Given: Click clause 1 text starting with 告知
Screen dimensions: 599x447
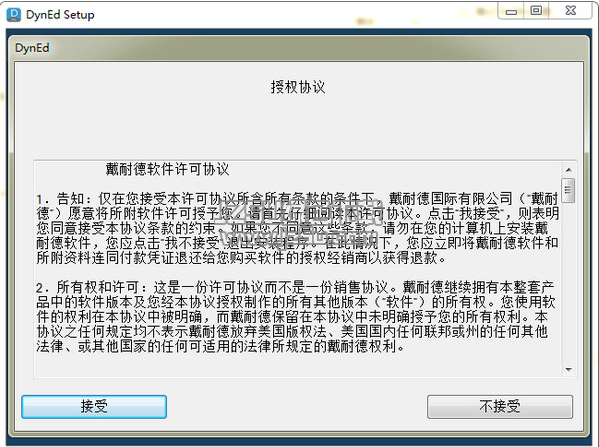Looking at the screenshot, I should click(298, 228).
